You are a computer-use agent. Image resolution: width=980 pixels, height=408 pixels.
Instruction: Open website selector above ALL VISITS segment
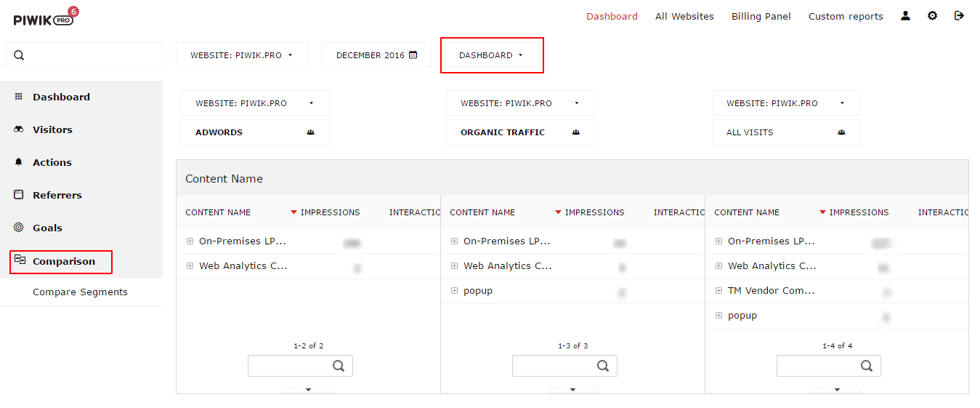[786, 103]
